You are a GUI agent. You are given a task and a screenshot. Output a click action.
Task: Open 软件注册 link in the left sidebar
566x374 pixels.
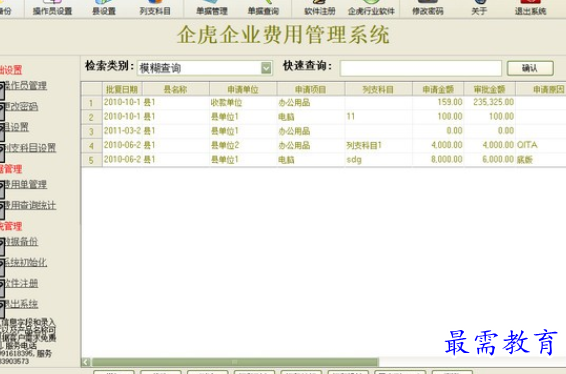coord(20,283)
